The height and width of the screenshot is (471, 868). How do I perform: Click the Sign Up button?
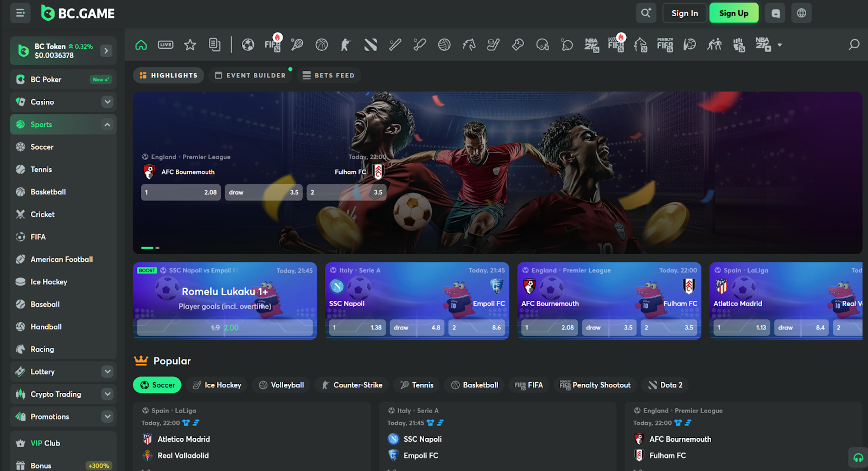click(734, 13)
